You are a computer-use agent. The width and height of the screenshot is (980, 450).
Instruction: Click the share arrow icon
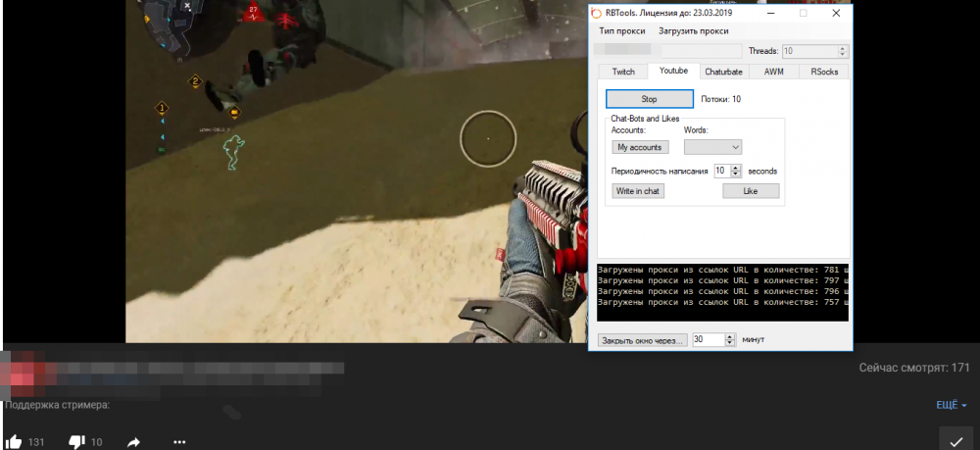pyautogui.click(x=133, y=442)
